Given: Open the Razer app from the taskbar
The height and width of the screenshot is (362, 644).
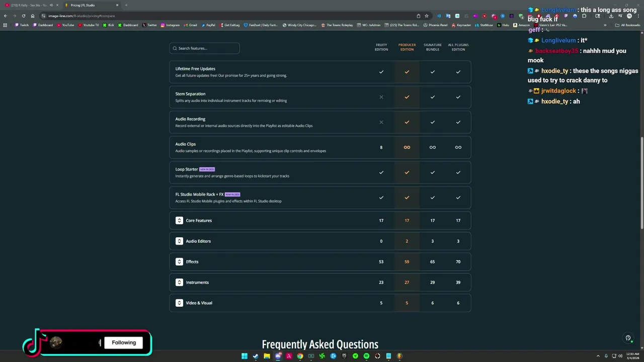Looking at the screenshot, I should 322,356.
